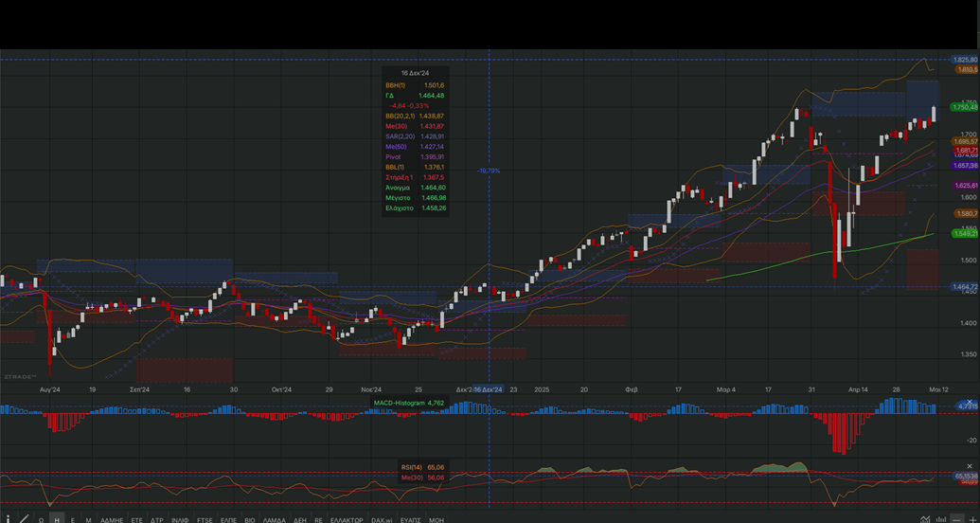Viewport: 980px width, 523px height.
Task: Select the trend line drawing tool
Action: coord(24,518)
